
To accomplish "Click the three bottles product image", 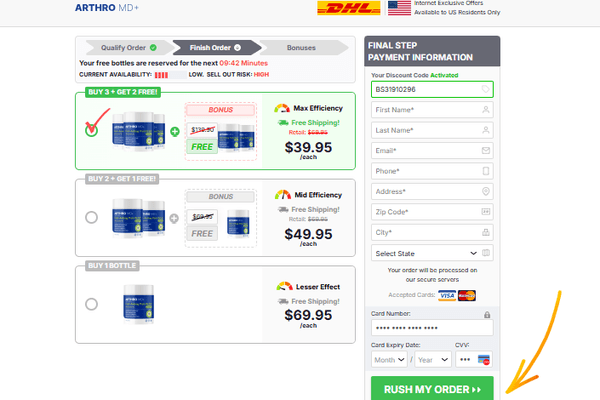I will 139,130.
